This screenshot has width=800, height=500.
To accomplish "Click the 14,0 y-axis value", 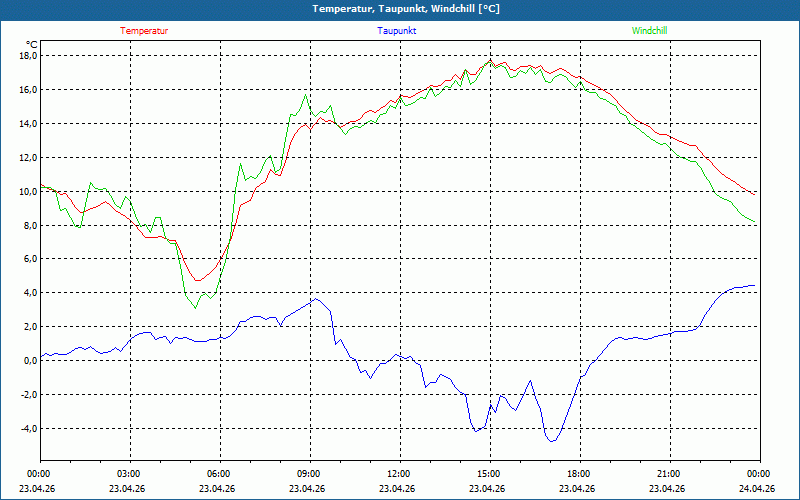I will pyautogui.click(x=29, y=123).
